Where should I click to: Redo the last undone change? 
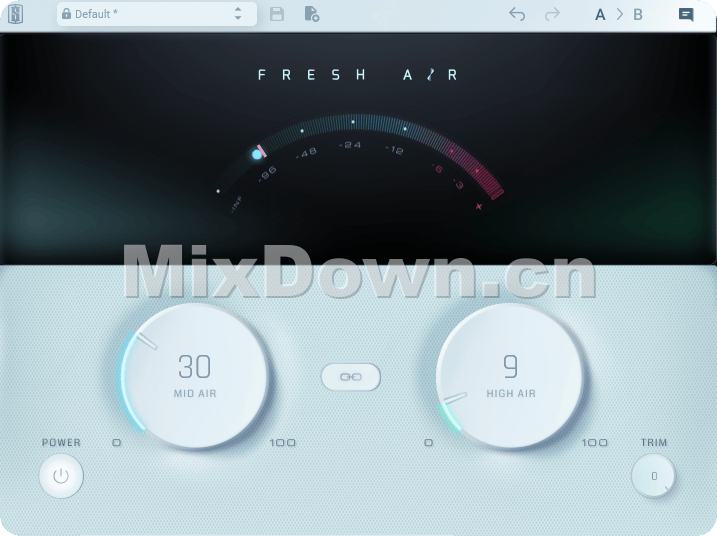click(x=552, y=14)
